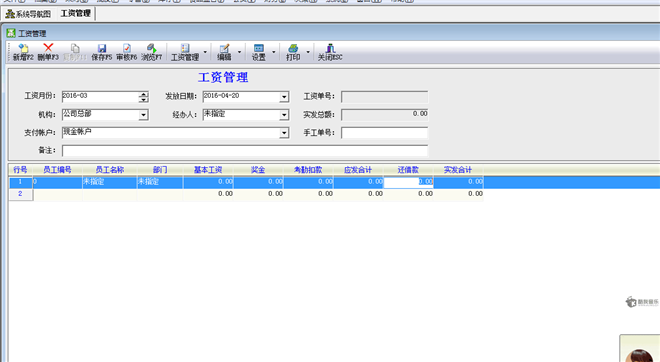Switch to the 系统导航图 tab
The height and width of the screenshot is (362, 660).
(x=29, y=14)
